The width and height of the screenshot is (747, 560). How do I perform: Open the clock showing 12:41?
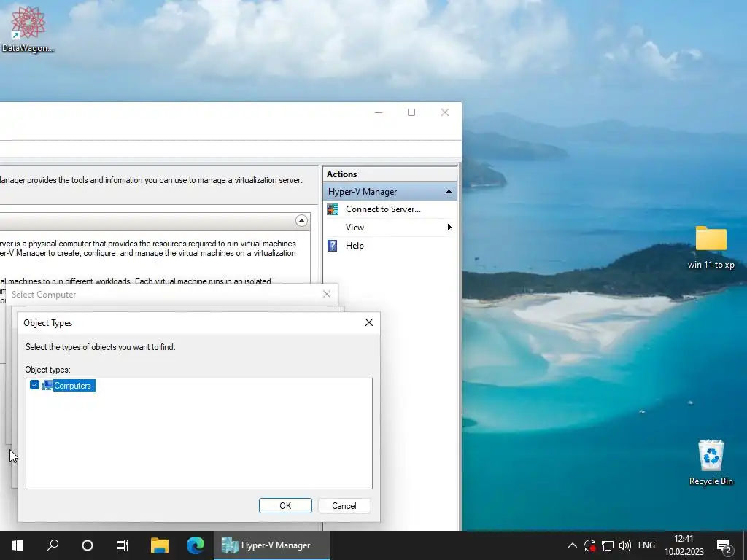point(684,545)
